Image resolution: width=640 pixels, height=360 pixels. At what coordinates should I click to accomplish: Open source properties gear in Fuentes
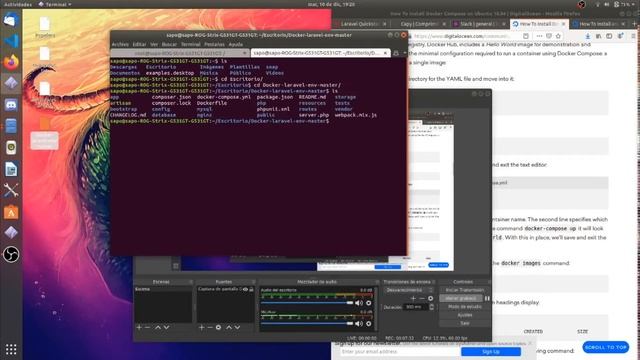[218, 327]
